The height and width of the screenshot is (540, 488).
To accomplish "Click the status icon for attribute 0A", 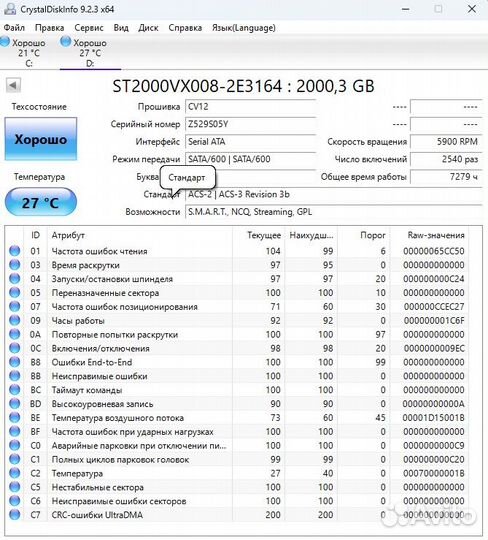I will (14, 334).
